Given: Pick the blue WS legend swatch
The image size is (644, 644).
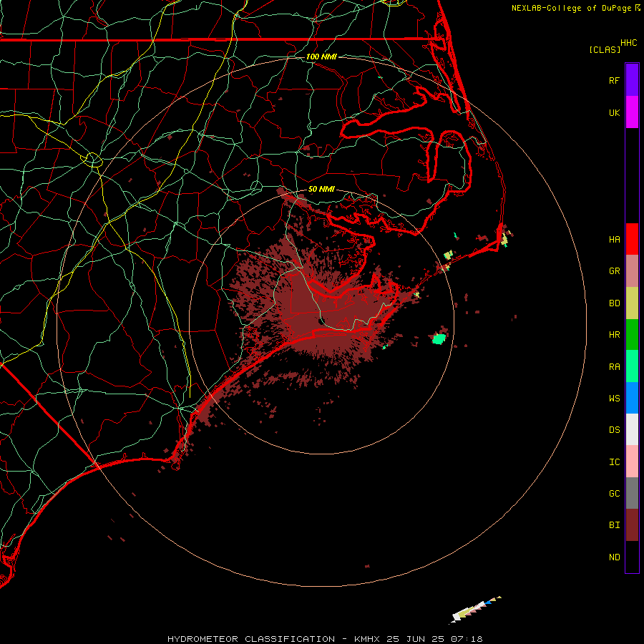Looking at the screenshot, I should click(632, 398).
